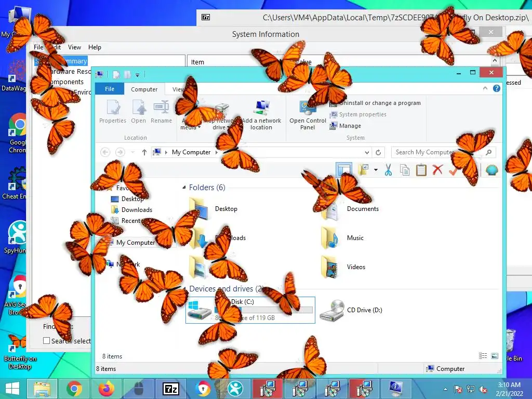Select Recent in navigation pane
Viewport: 532px width, 399px height.
(x=126, y=220)
